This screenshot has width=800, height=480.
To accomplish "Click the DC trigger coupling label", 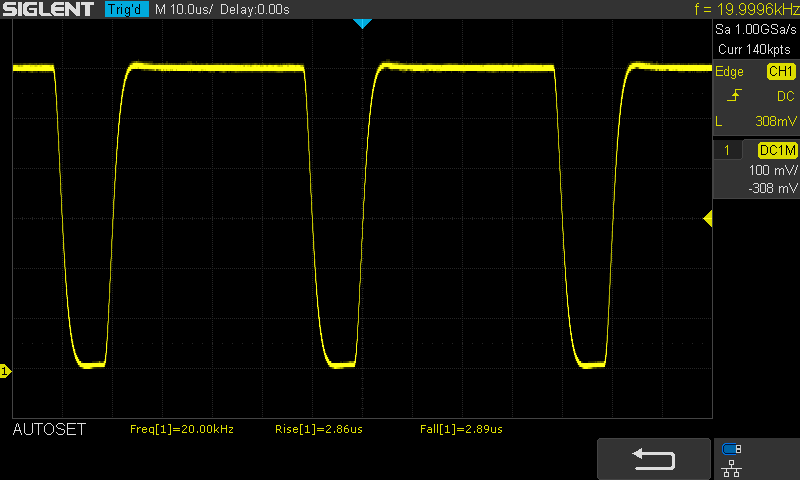I will pos(785,96).
